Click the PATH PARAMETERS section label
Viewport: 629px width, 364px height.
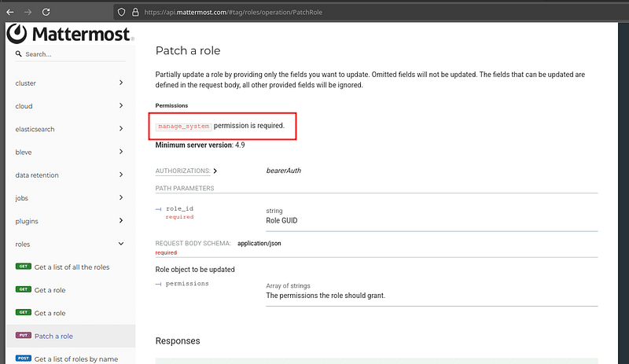point(185,188)
